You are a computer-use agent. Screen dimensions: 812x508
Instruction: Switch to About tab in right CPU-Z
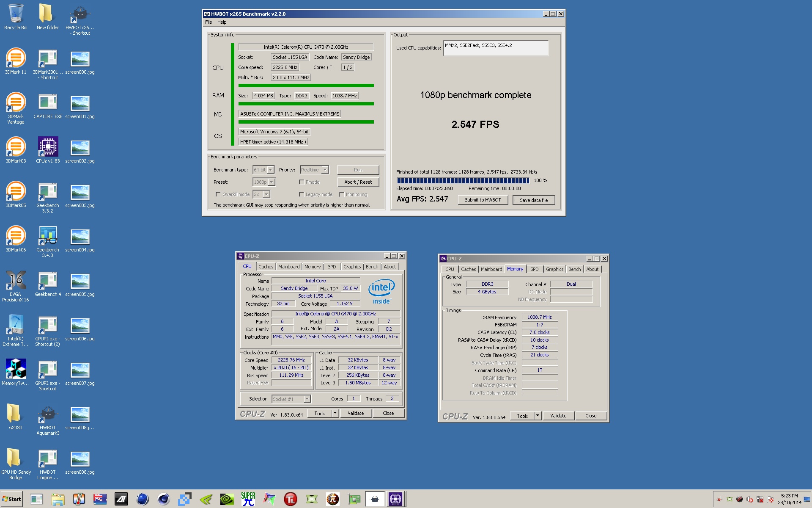click(592, 269)
